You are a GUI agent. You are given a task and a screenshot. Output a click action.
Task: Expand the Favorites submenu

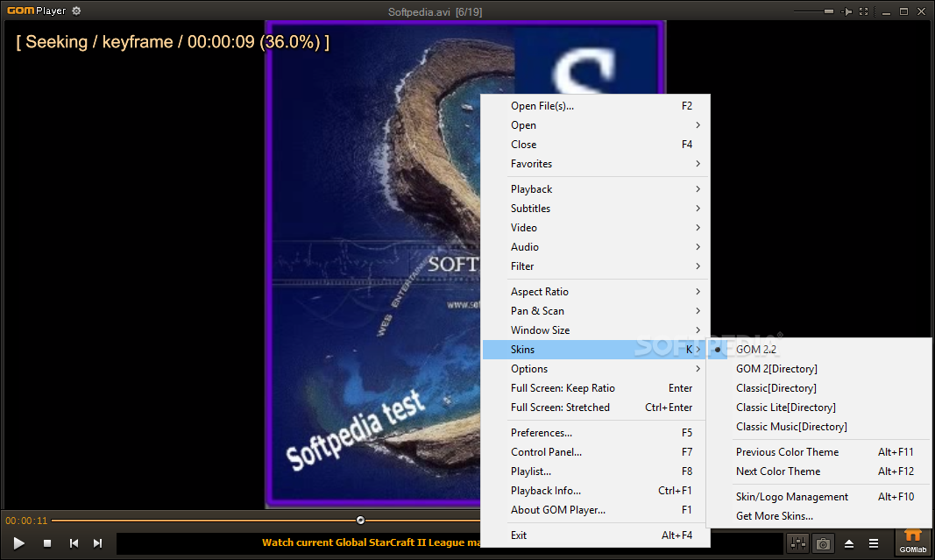[x=595, y=163]
